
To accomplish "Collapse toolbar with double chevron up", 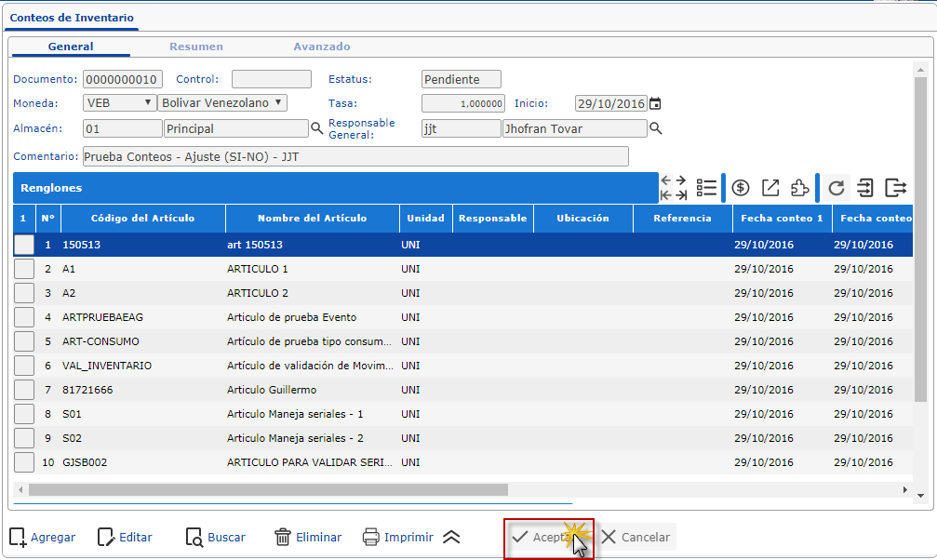I will [451, 537].
